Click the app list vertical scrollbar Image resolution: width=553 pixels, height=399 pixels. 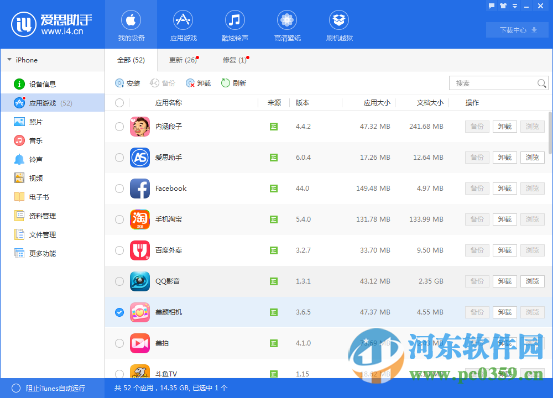click(x=550, y=132)
